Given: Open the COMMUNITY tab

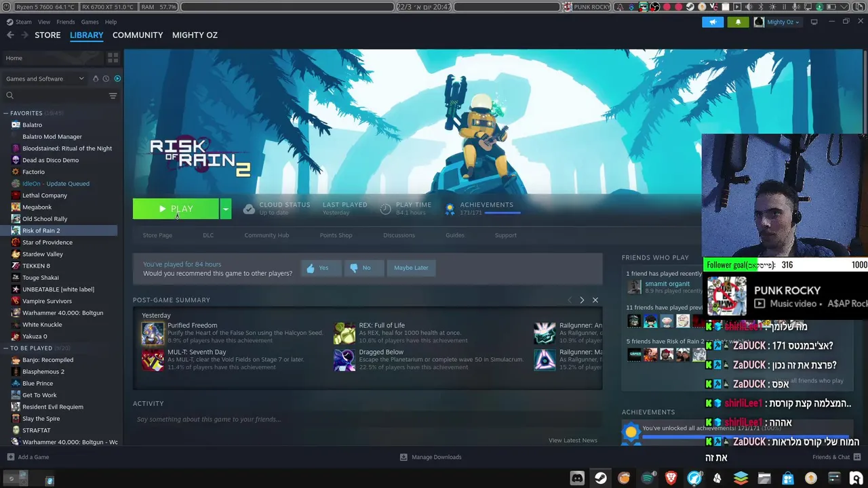Looking at the screenshot, I should pyautogui.click(x=138, y=35).
